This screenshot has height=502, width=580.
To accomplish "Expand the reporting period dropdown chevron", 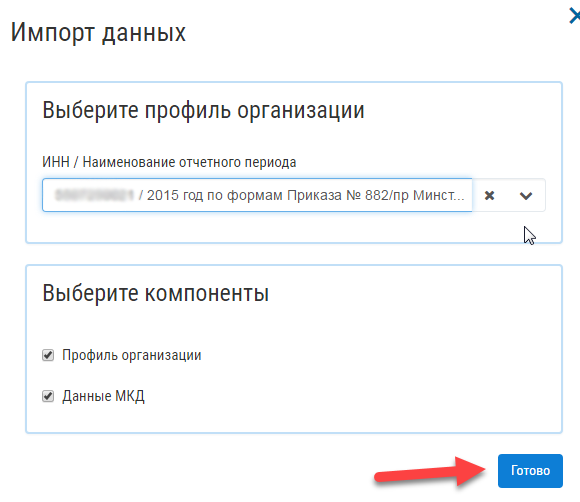I will (526, 195).
